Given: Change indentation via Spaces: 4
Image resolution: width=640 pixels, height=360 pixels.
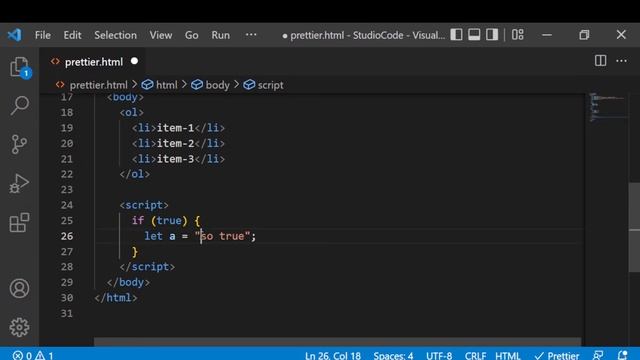Looking at the screenshot, I should tap(393, 355).
